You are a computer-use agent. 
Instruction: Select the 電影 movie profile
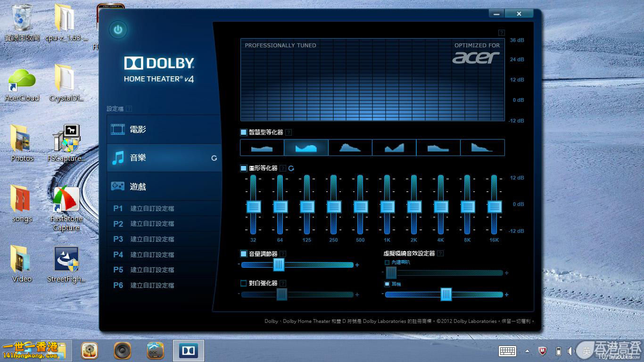(164, 129)
